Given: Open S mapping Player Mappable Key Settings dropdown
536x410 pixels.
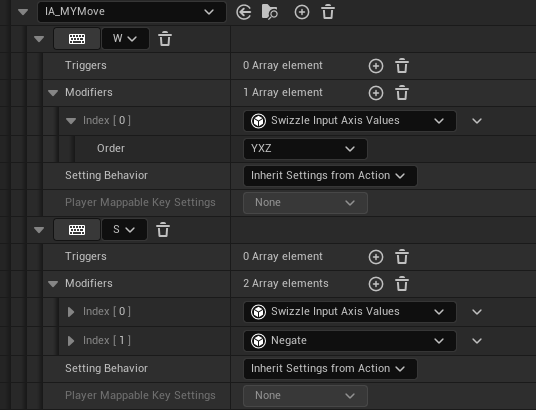Looking at the screenshot, I should click(305, 396).
